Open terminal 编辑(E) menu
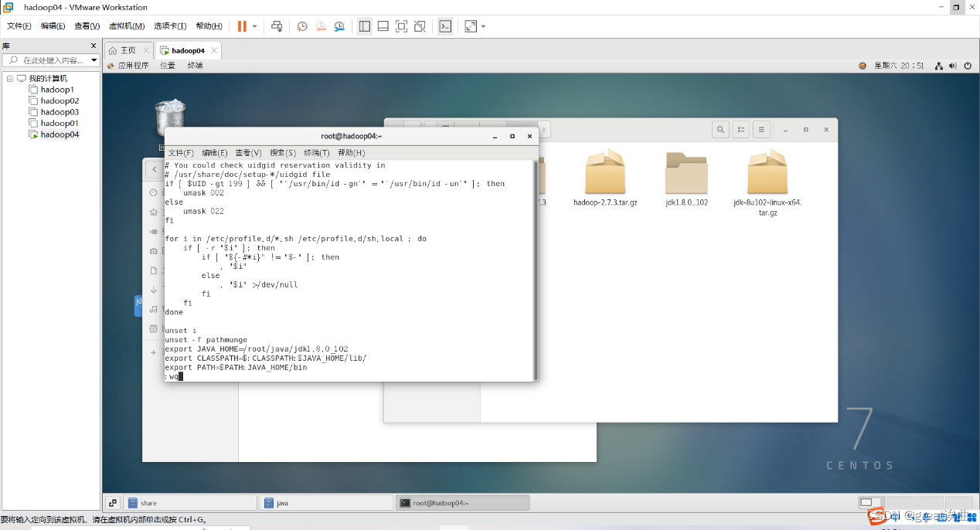 [215, 153]
